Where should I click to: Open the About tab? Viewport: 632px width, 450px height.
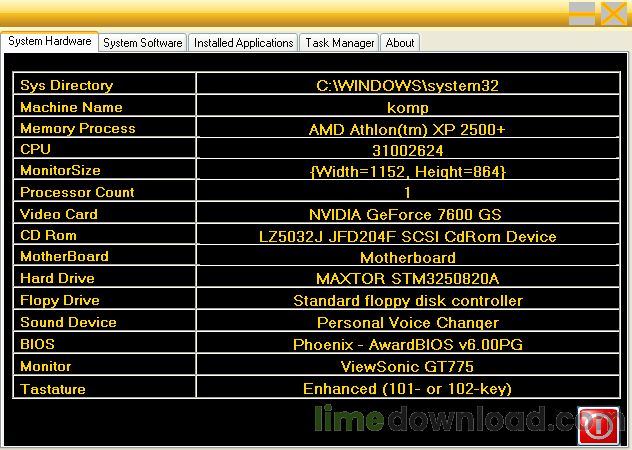(400, 43)
